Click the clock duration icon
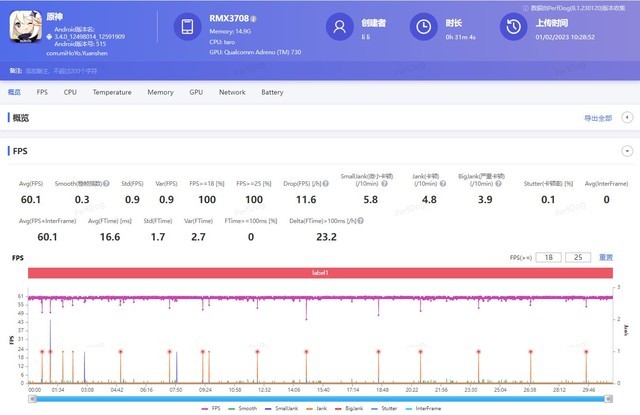640x415 pixels. click(424, 27)
